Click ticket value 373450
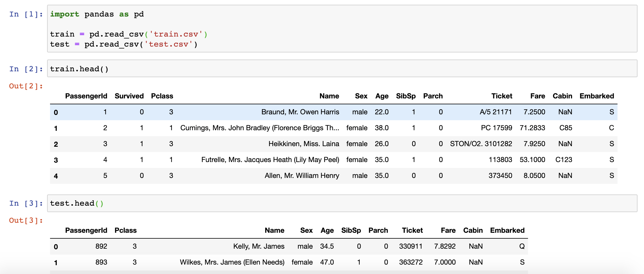This screenshot has height=274, width=644. point(500,176)
